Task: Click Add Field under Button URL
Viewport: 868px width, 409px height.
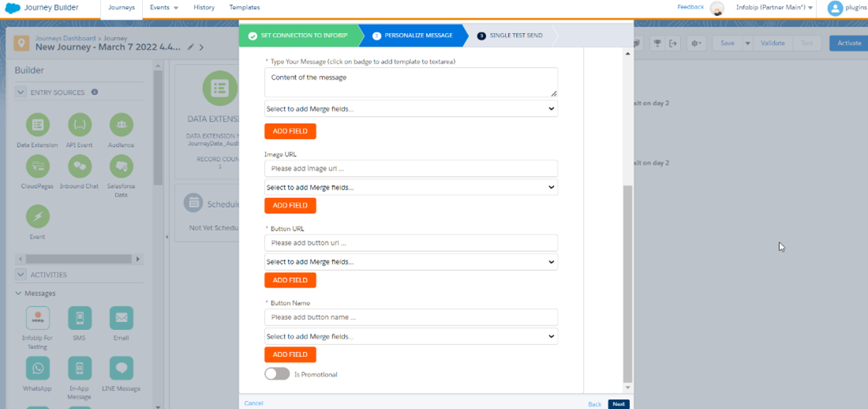Action: coord(290,280)
